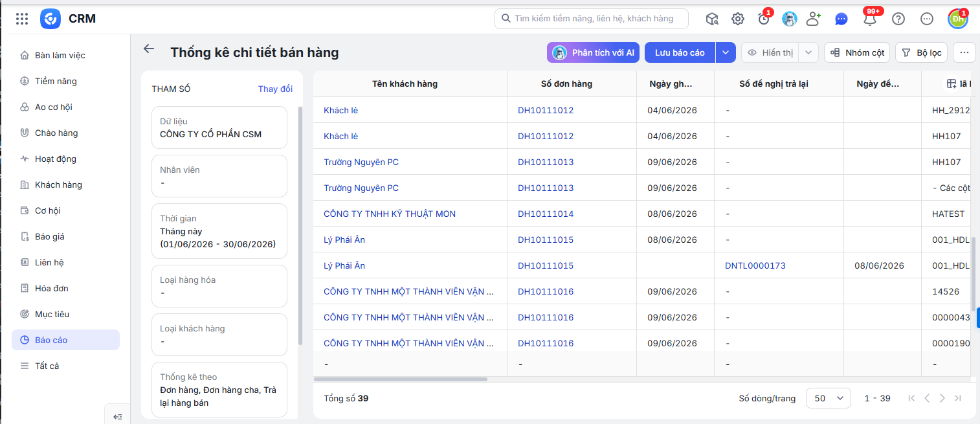Open return request DNTL0000173 link
Screen dimensions: 980x424
(x=755, y=265)
